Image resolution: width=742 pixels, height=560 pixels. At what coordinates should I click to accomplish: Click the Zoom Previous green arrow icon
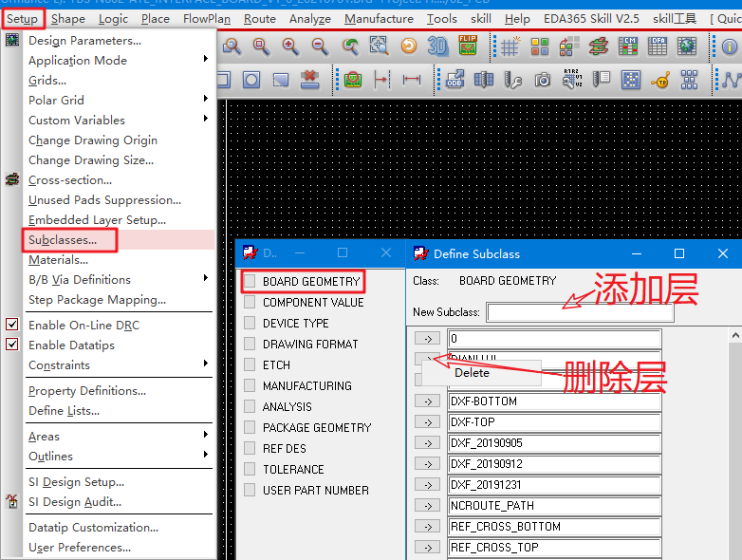(350, 46)
